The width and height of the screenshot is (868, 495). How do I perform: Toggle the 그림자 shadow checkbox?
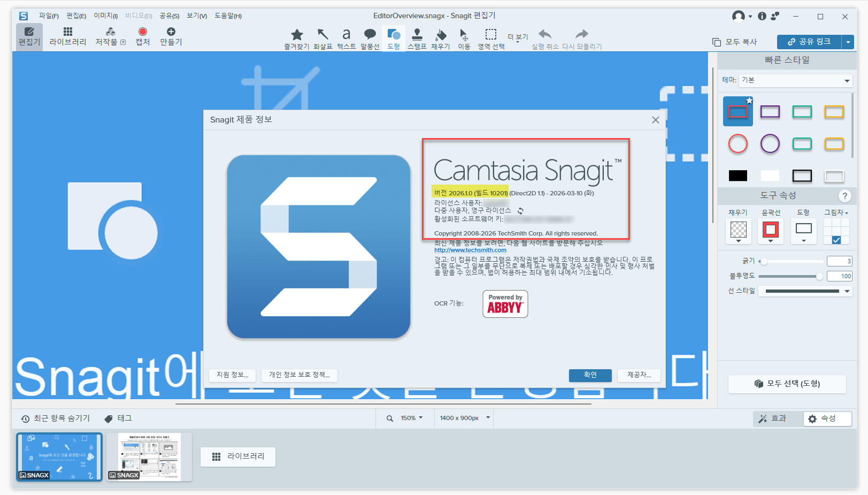click(836, 240)
